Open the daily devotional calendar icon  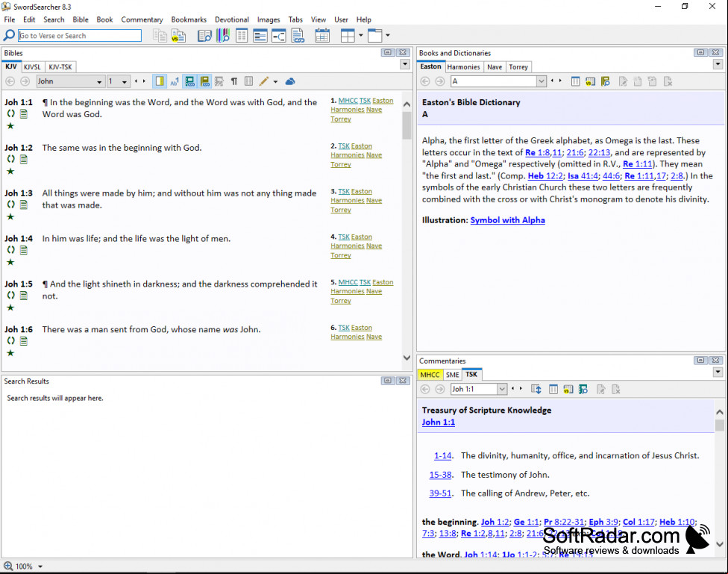click(x=322, y=36)
